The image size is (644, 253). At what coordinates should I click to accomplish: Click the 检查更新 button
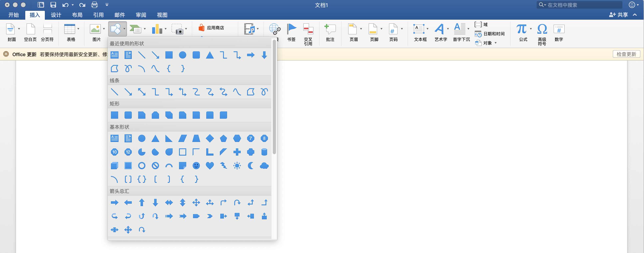[x=626, y=54]
